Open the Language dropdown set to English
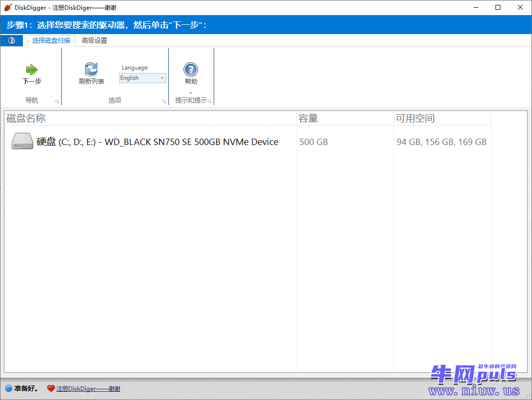This screenshot has height=400, width=532. pos(143,78)
